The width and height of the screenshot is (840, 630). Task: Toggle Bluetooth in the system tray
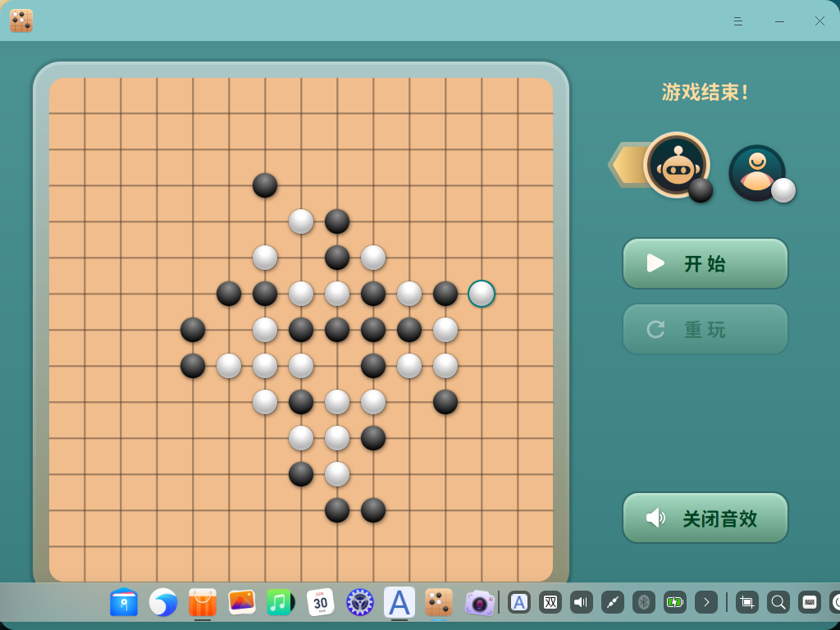tap(643, 602)
